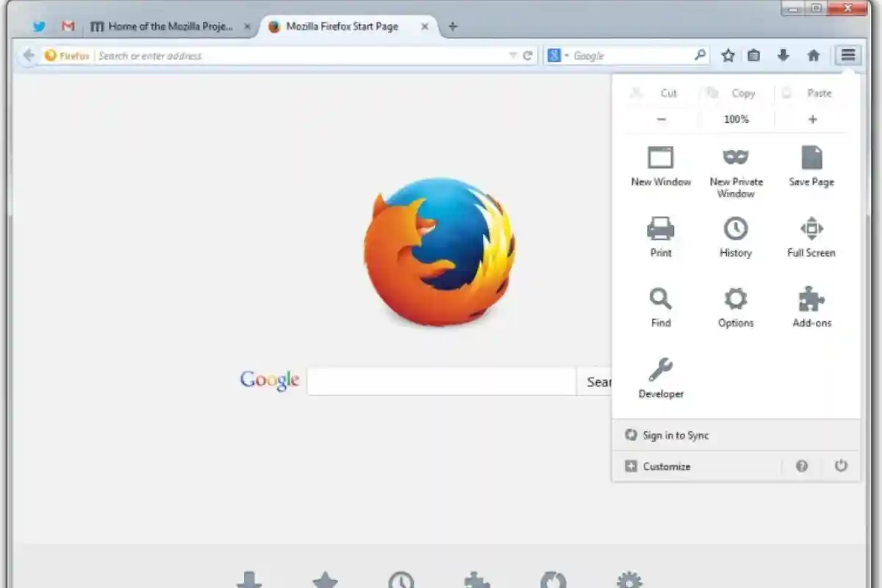
Task: Open New Window from menu panel
Action: click(661, 167)
